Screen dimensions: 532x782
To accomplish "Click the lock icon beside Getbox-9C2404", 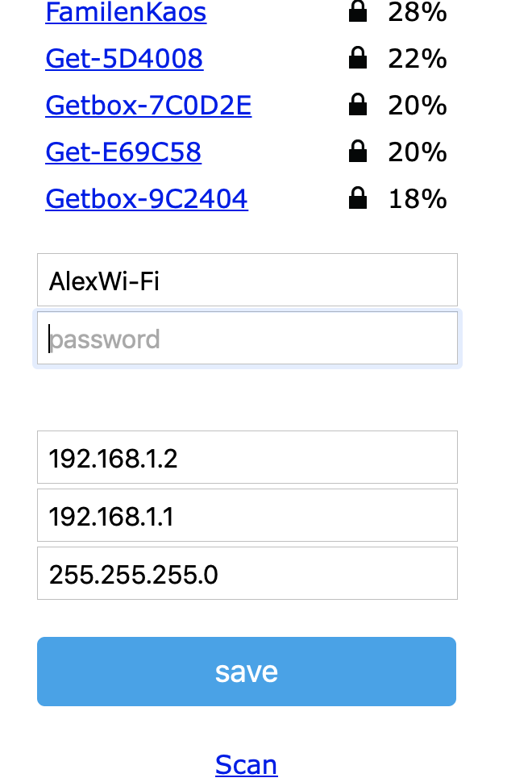I will [x=358, y=198].
